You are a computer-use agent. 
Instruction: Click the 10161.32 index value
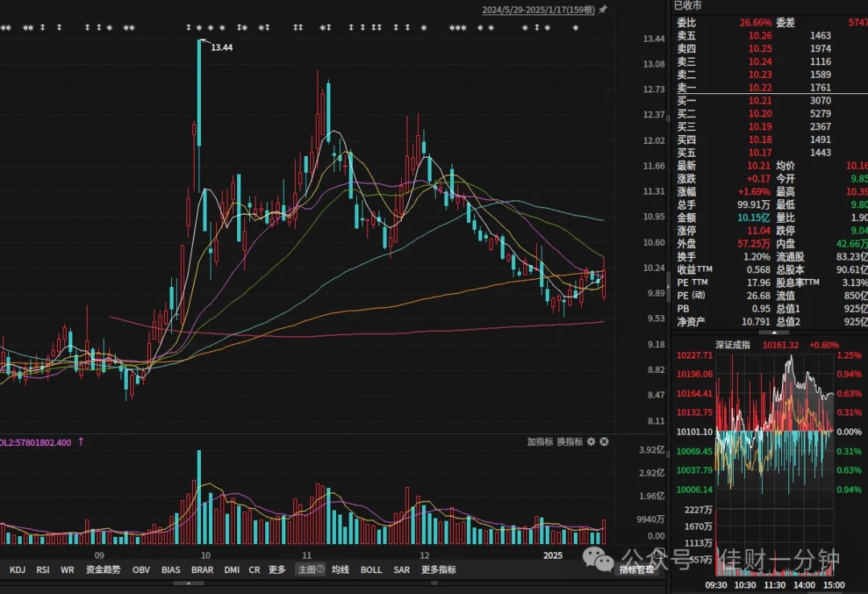point(780,345)
